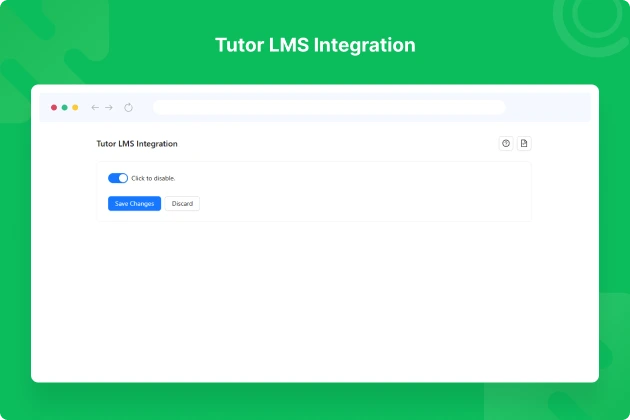Click the browser back arrow
The width and height of the screenshot is (630, 420).
pyautogui.click(x=95, y=107)
